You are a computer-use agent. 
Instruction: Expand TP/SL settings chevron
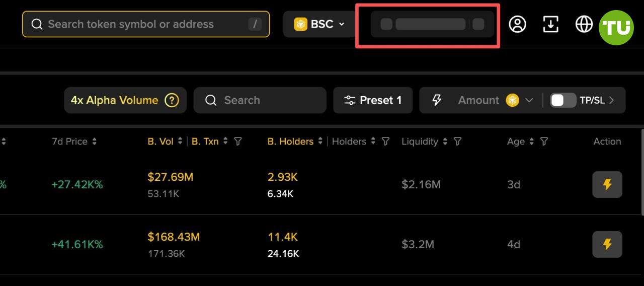612,100
